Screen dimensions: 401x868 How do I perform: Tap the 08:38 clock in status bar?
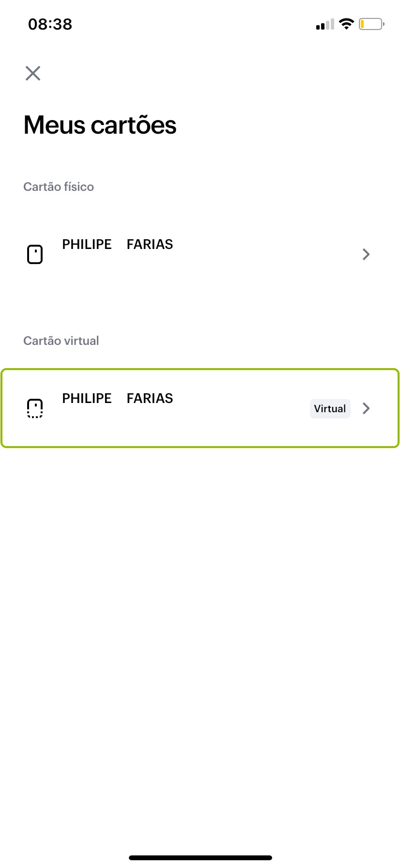pos(50,24)
